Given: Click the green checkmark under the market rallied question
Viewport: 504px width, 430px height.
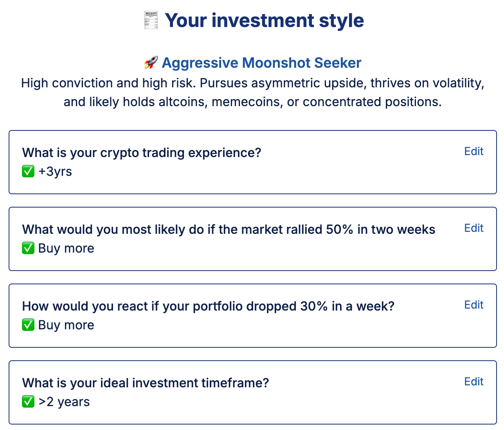Looking at the screenshot, I should pyautogui.click(x=28, y=248).
